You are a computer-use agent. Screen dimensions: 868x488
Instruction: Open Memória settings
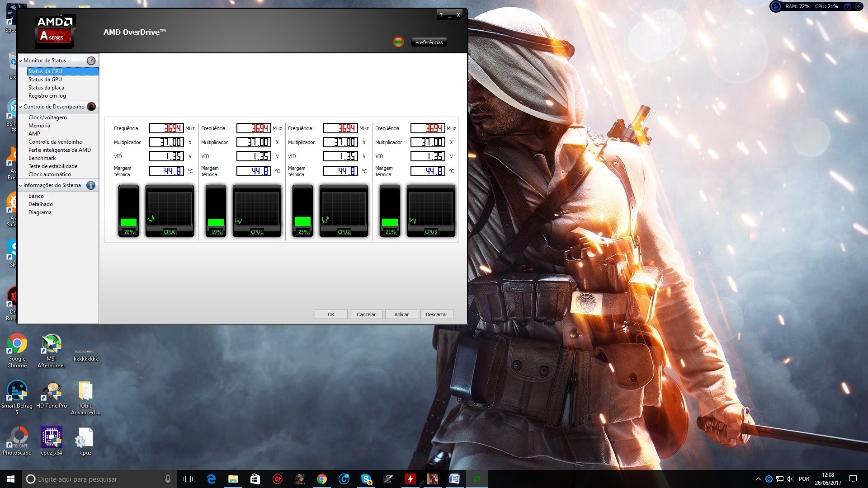[39, 126]
